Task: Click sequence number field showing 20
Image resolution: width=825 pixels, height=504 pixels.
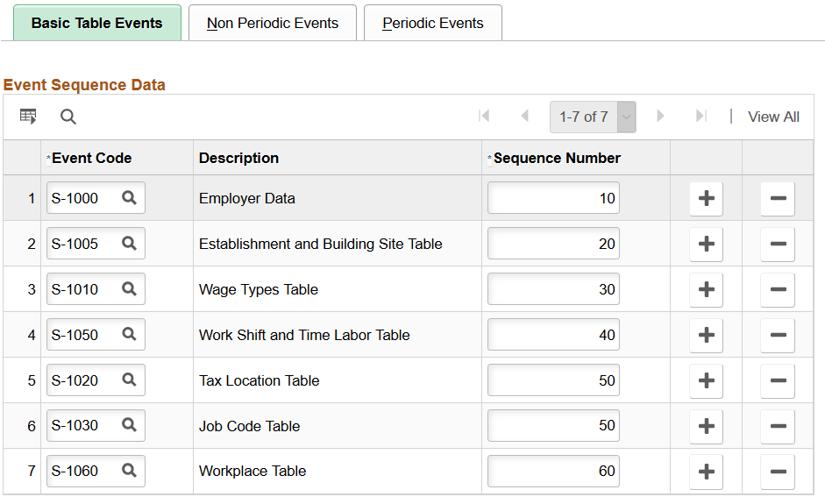Action: (553, 243)
